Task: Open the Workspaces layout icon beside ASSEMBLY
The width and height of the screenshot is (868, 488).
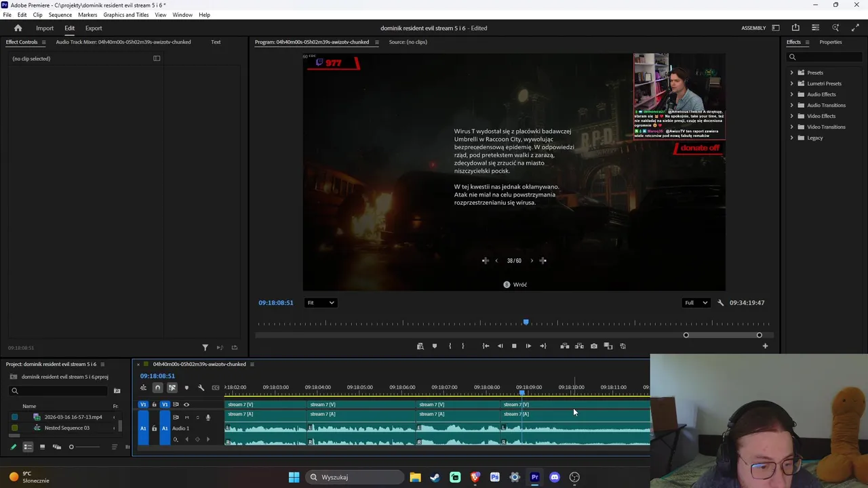Action: [776, 28]
